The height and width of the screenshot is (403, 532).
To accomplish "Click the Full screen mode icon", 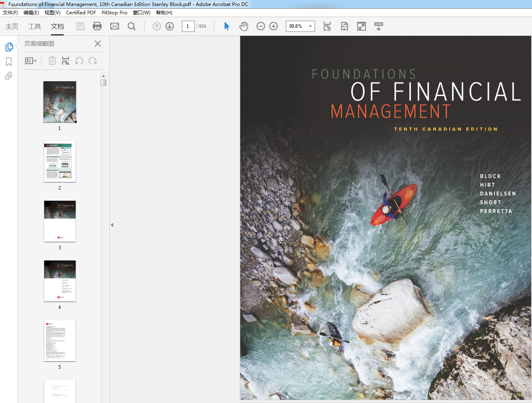I will coord(362,26).
